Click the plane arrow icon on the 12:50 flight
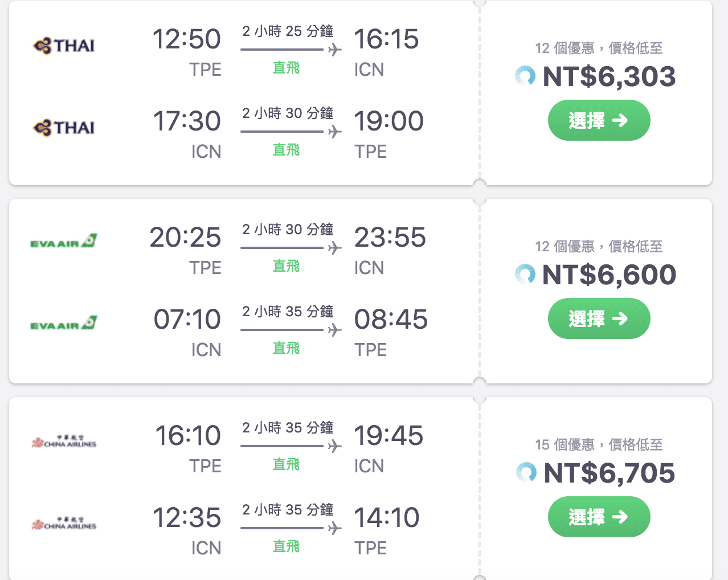Viewport: 728px width, 580px height. point(335,50)
